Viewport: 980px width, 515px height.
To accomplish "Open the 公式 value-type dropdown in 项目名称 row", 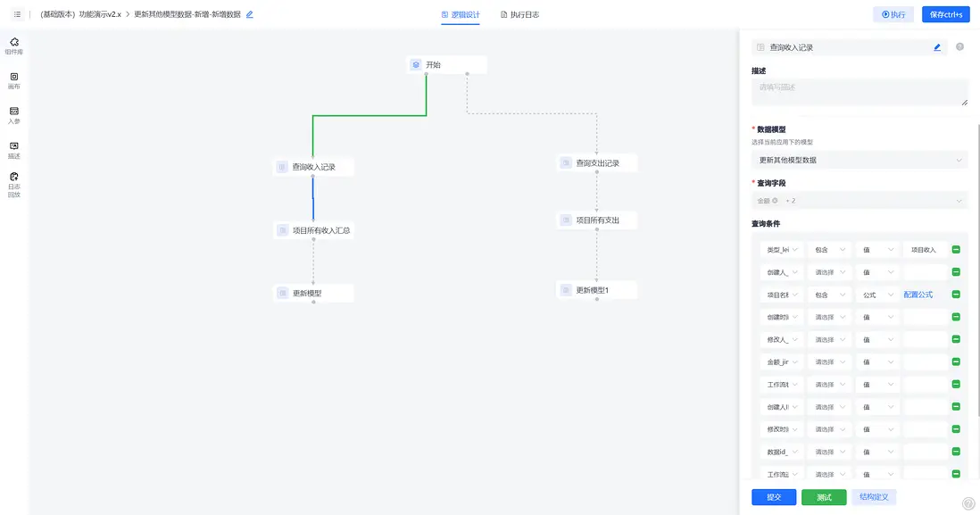I will pos(876,295).
